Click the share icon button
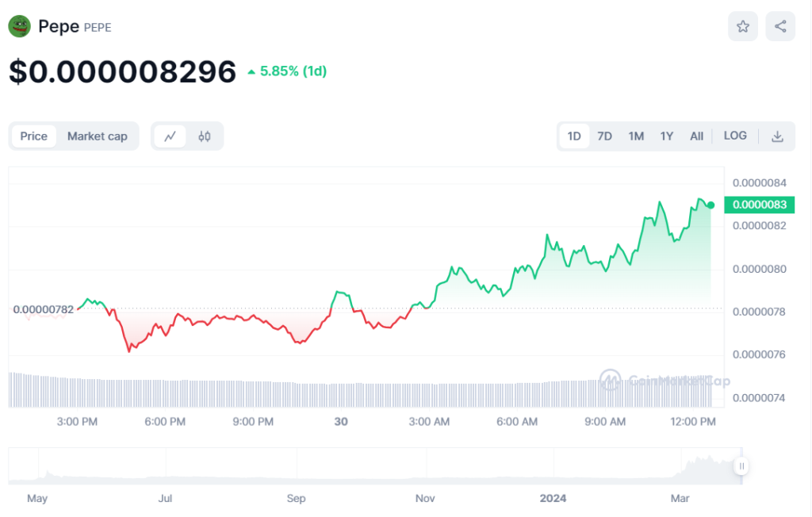 (x=780, y=27)
